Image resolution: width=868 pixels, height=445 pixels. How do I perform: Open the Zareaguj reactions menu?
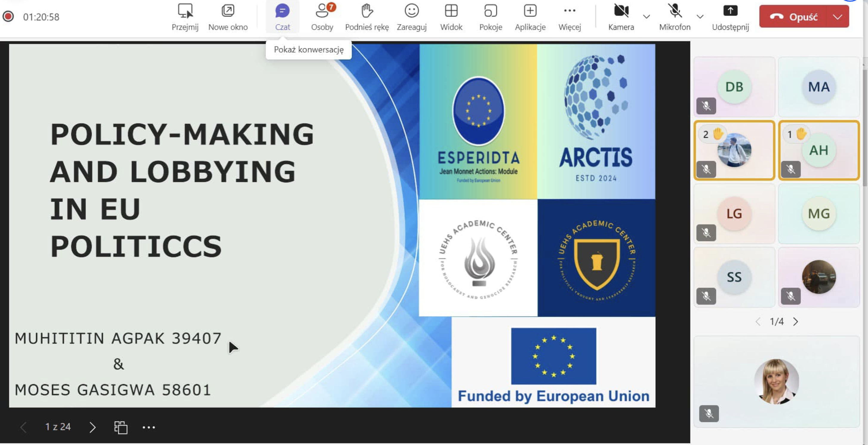tap(411, 17)
